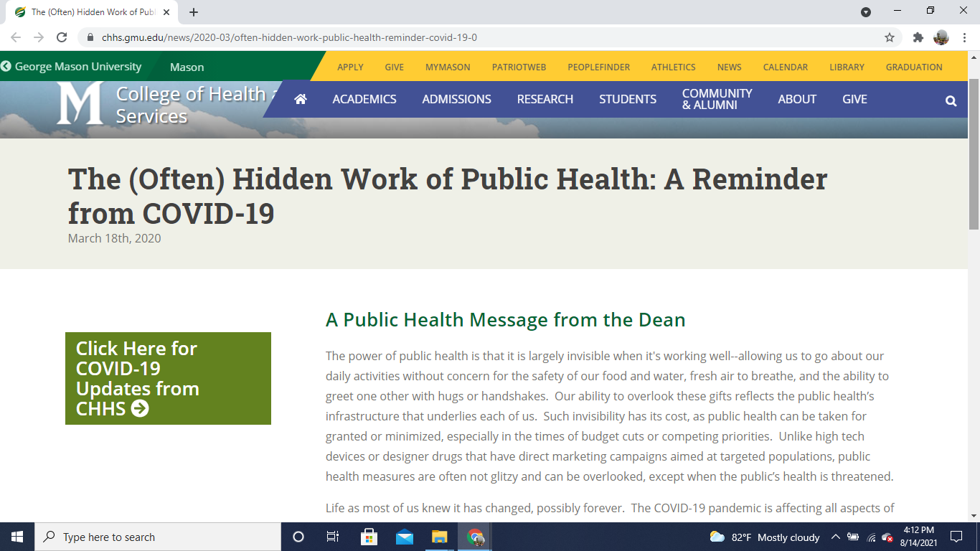This screenshot has width=980, height=551.
Task: Click the PatriotWeb link in top bar
Action: click(x=519, y=67)
